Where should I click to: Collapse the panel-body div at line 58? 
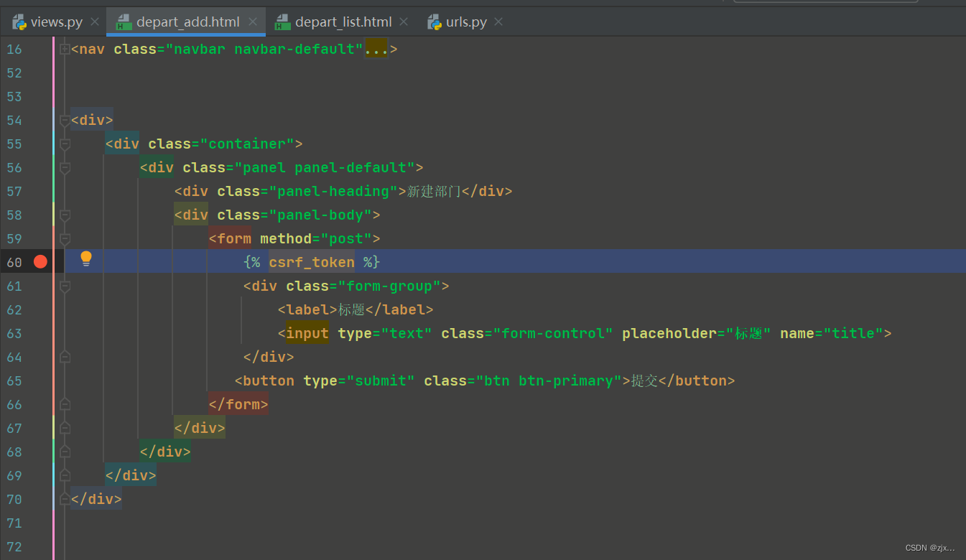point(65,215)
